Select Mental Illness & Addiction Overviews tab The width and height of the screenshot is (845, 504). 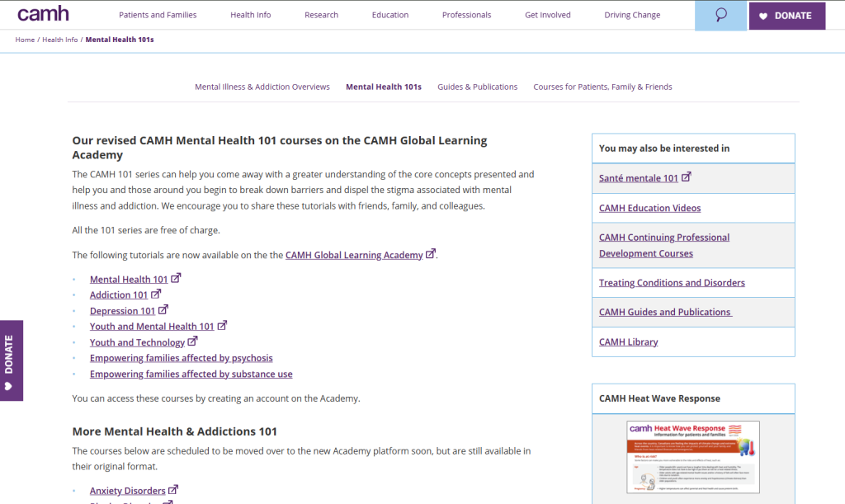pos(262,87)
